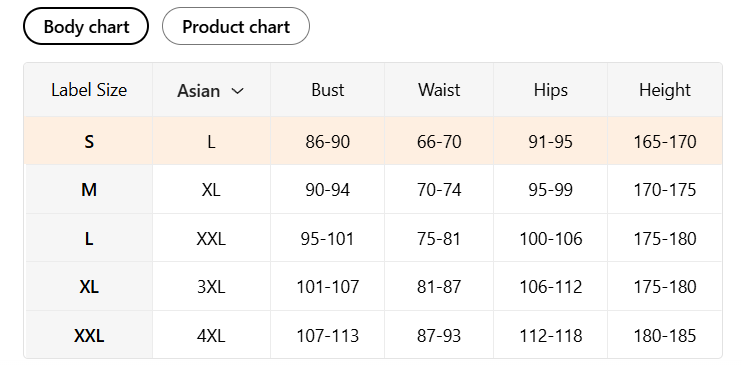Click the Waist column header
This screenshot has width=742, height=368.
(x=439, y=90)
